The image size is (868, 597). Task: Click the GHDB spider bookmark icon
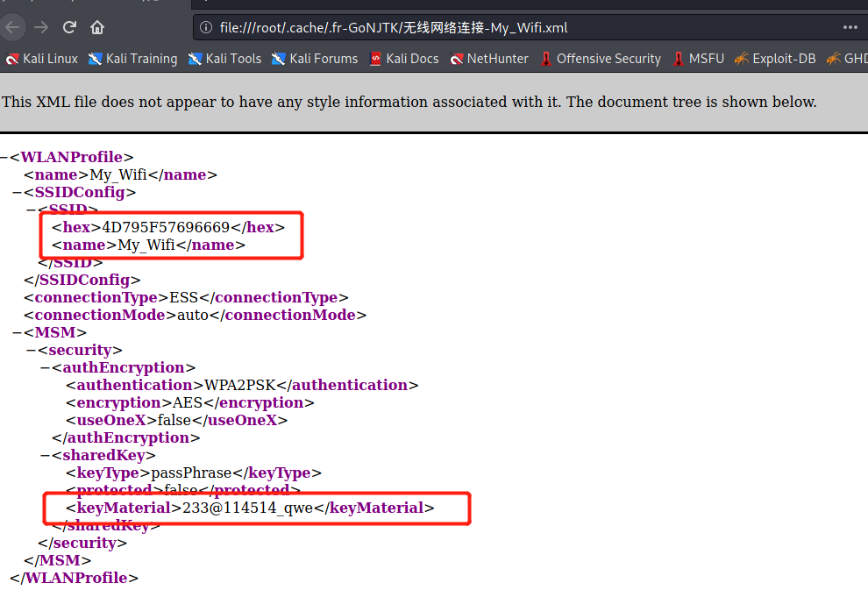[833, 59]
